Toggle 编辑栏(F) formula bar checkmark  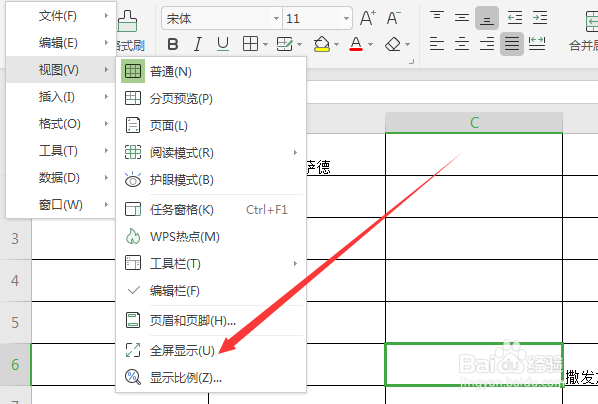[211, 291]
